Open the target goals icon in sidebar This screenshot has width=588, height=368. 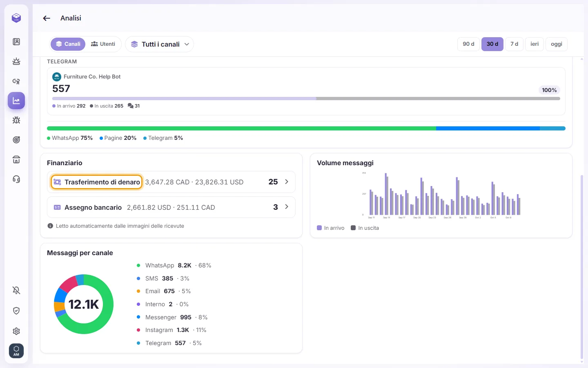[x=16, y=140]
